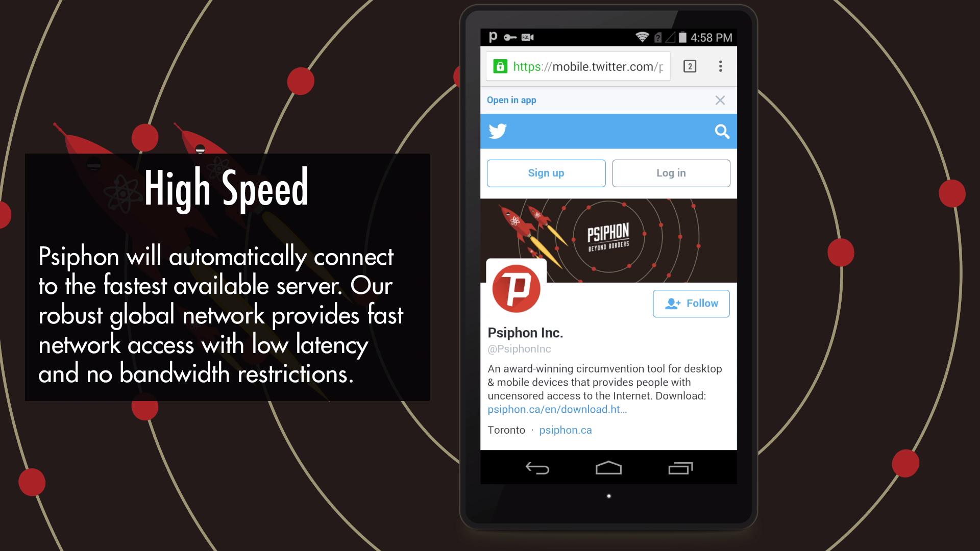Toggle Follow button for Psiphon Inc.
980x551 pixels.
(x=691, y=303)
